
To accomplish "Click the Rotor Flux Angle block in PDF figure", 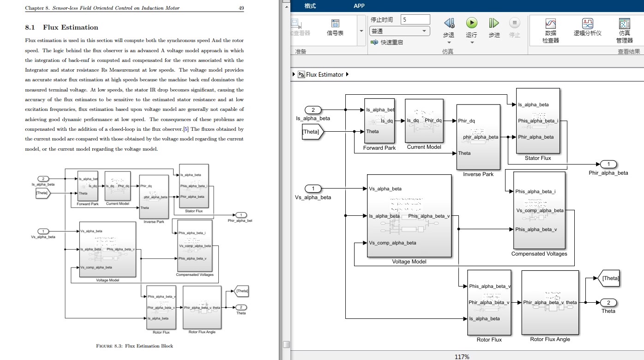I will coord(202,307).
